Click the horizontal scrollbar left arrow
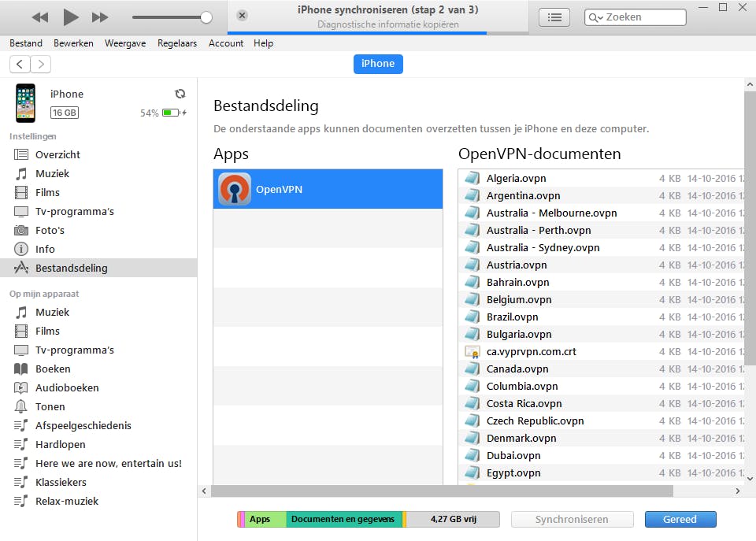The height and width of the screenshot is (541, 756). click(204, 491)
